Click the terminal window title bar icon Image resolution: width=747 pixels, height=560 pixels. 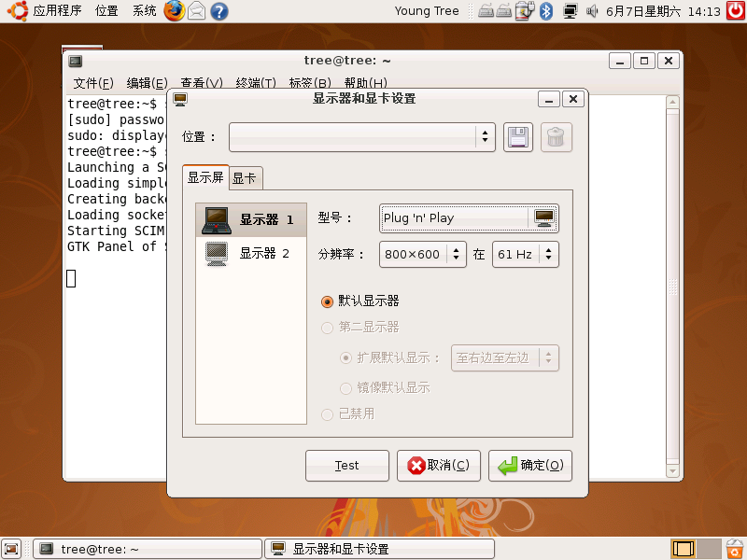75,61
